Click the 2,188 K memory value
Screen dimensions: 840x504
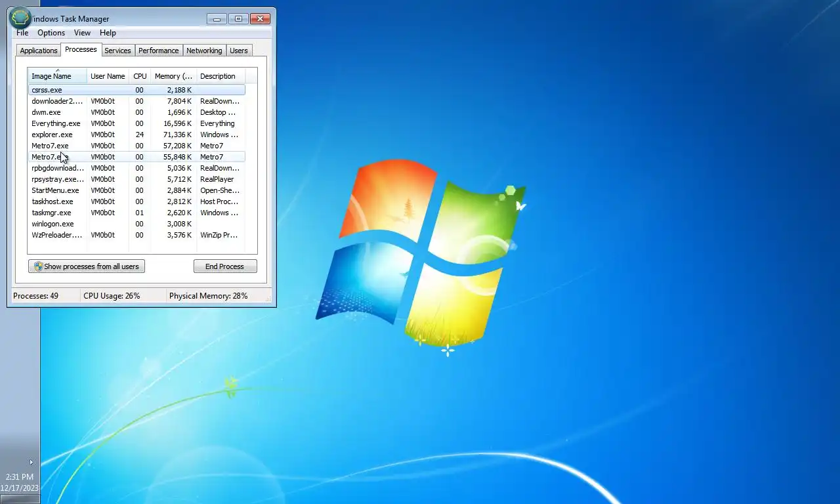click(179, 90)
